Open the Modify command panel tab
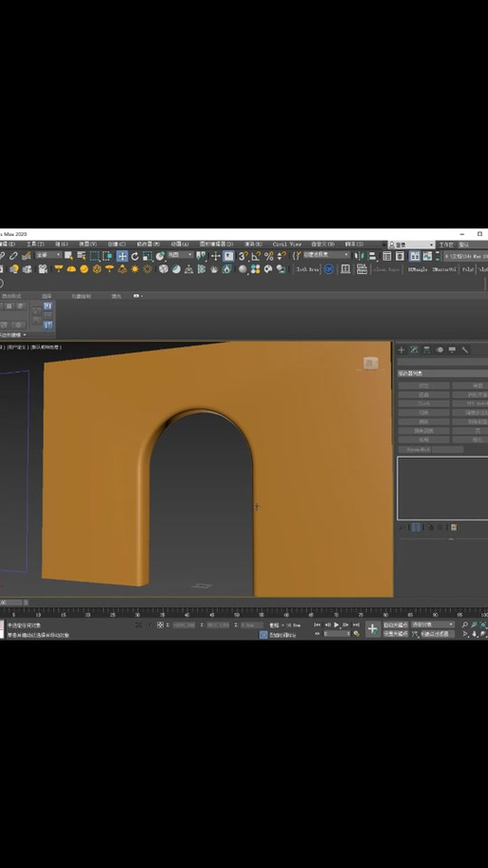 coord(414,350)
